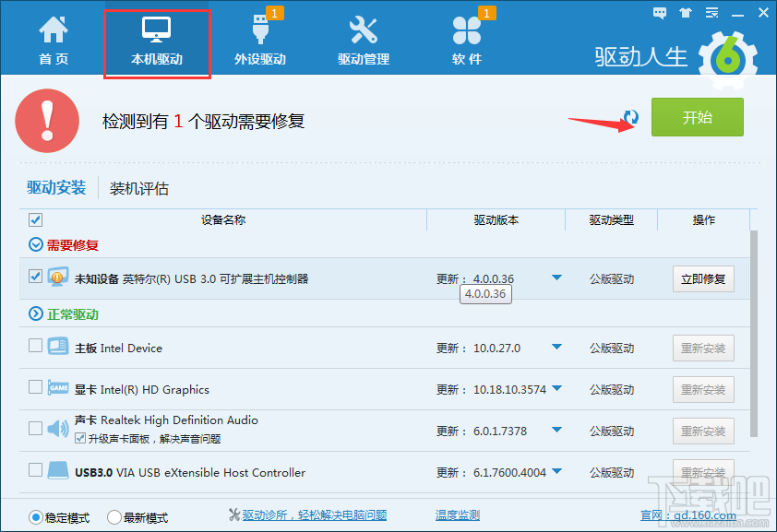The width and height of the screenshot is (777, 532).
Task: Select 稳定模式 radio button
Action: [35, 517]
